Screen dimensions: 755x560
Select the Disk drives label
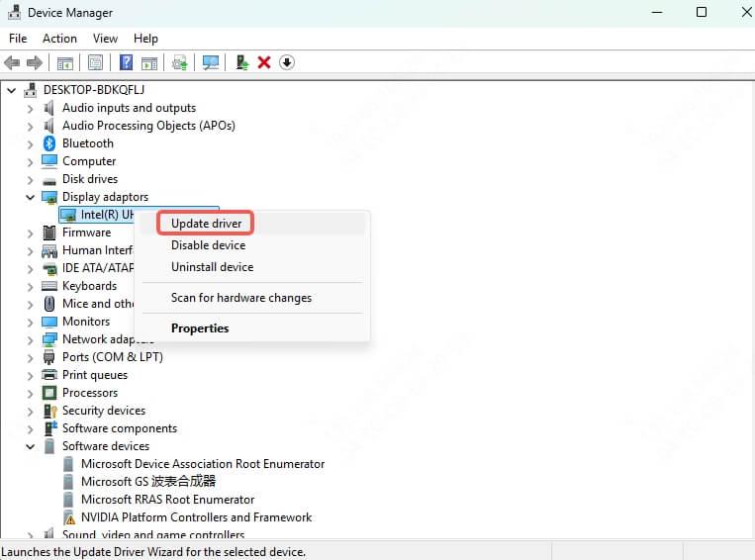click(90, 179)
